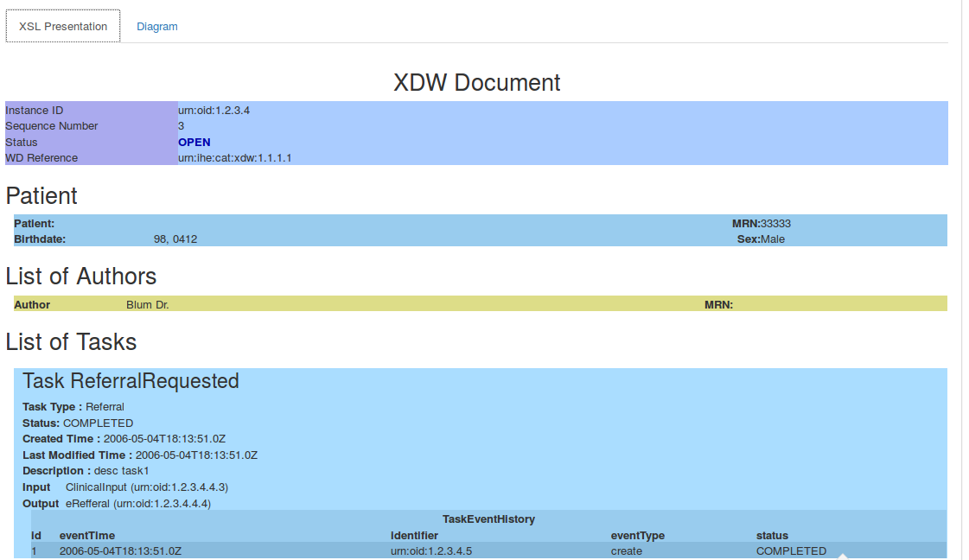The height and width of the screenshot is (560, 969).
Task: Click the eventTime column header
Action: 86,536
